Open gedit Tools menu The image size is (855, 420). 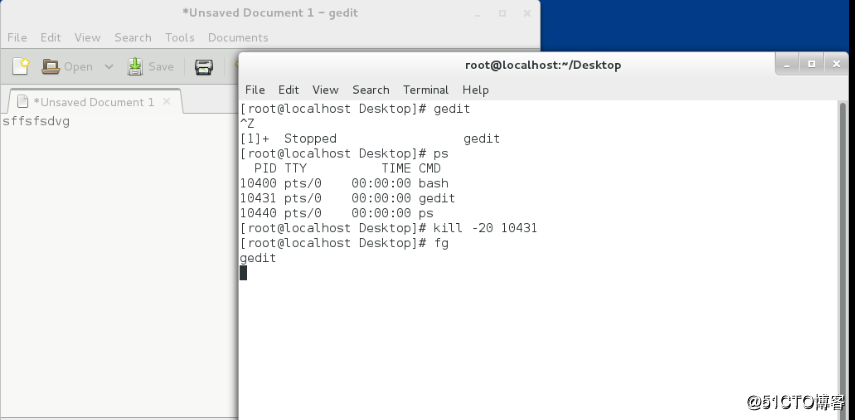point(179,38)
